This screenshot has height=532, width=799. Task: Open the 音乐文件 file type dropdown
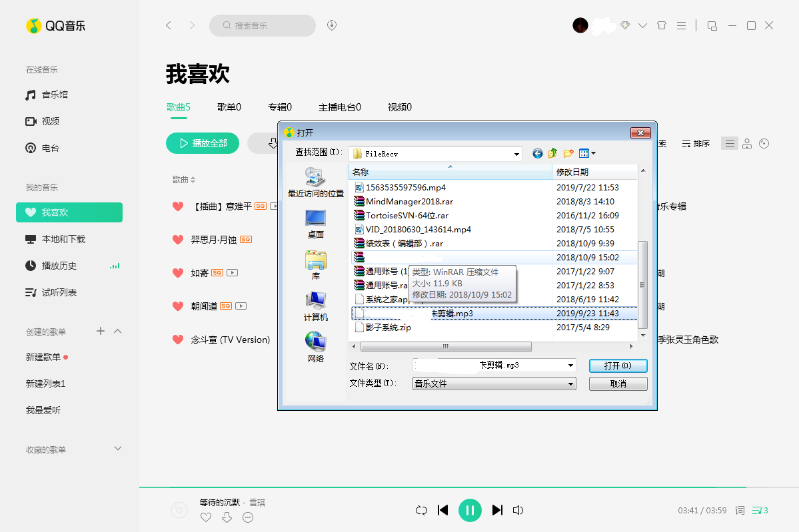[x=570, y=384]
